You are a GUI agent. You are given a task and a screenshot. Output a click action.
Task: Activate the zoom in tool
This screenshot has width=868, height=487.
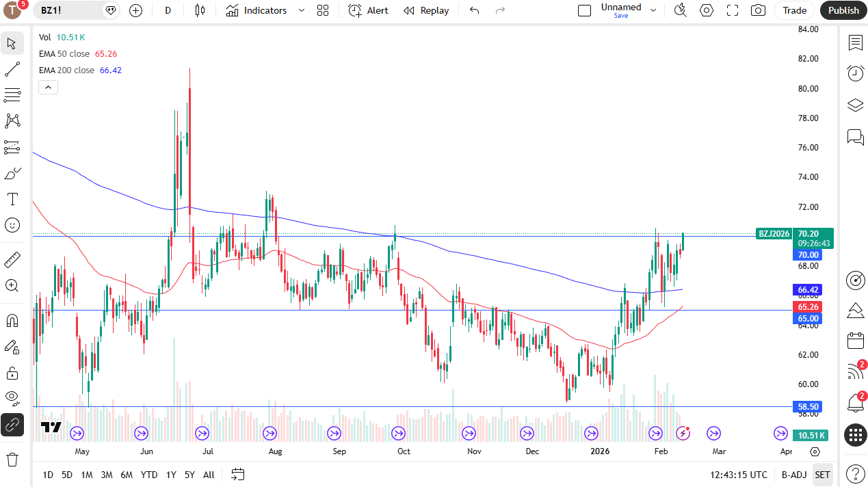pos(12,285)
